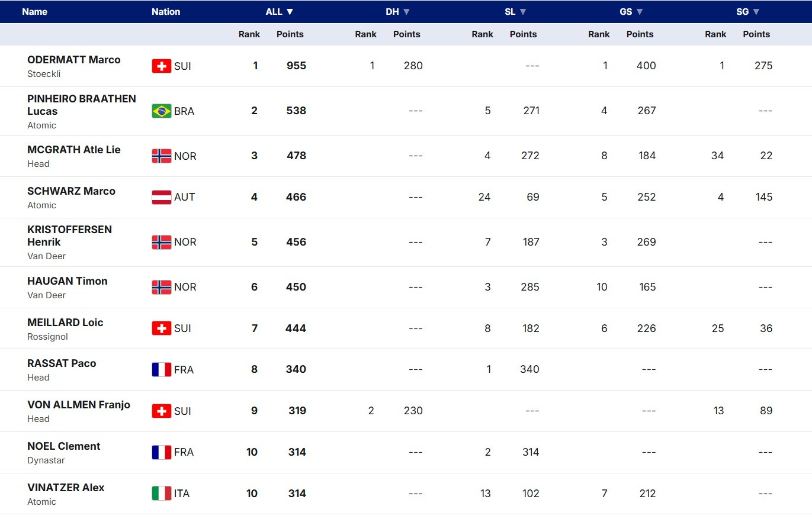
Task: Click the VINATZER Alex table row name
Action: coord(66,488)
